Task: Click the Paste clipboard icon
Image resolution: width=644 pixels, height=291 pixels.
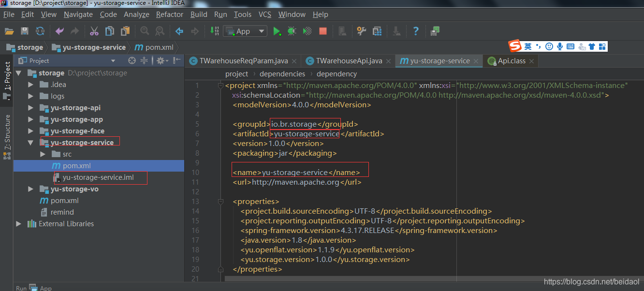Action: [125, 31]
